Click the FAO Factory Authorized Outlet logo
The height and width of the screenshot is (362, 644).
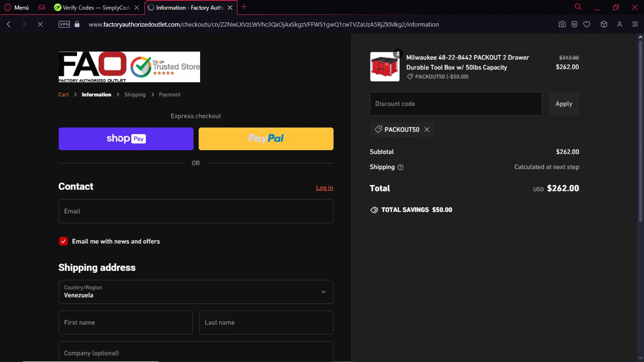coord(129,67)
